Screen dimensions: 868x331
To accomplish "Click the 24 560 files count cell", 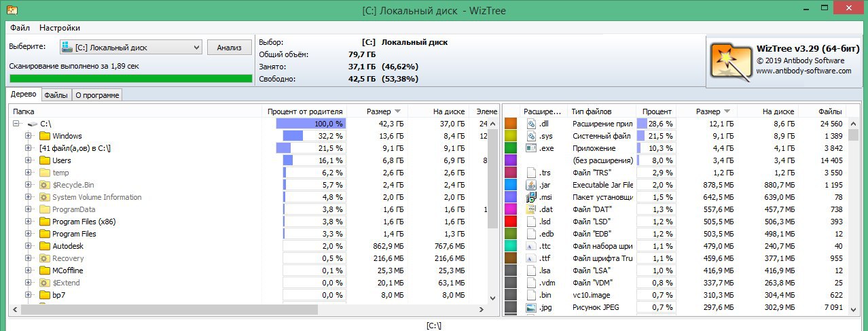I will [831, 124].
